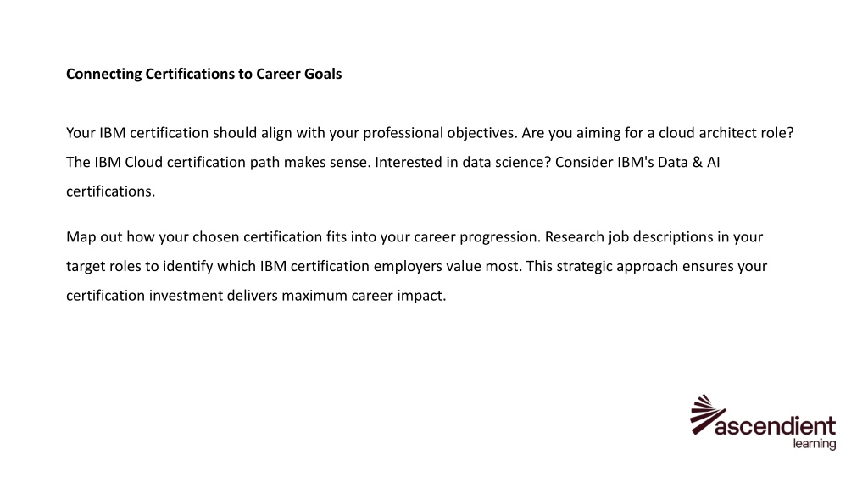Click the phrase 'employers value most.'
Viewport: 868px width, 488px height.
point(448,267)
